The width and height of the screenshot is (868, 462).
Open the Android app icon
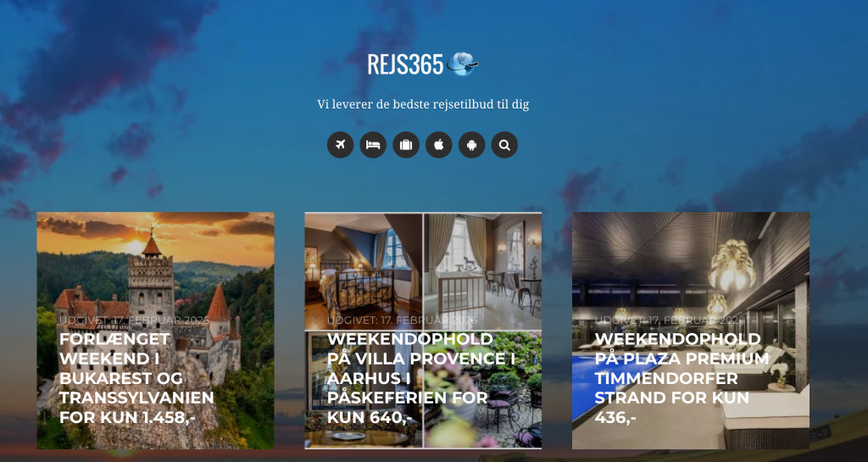pos(471,145)
